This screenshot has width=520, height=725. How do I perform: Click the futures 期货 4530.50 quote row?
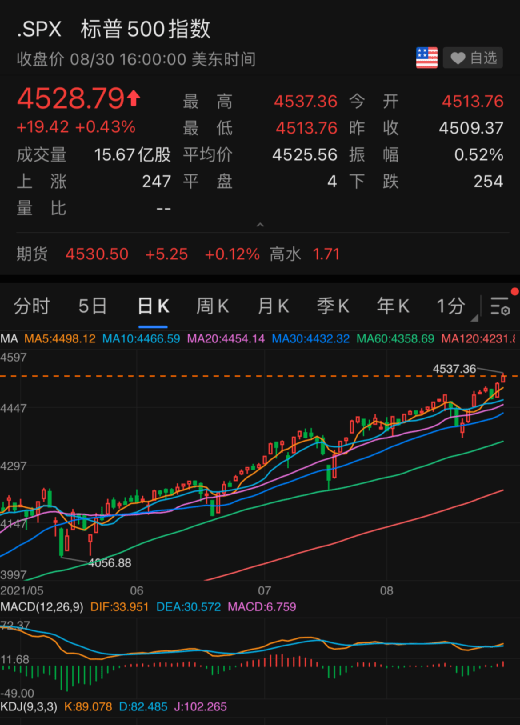(178, 254)
